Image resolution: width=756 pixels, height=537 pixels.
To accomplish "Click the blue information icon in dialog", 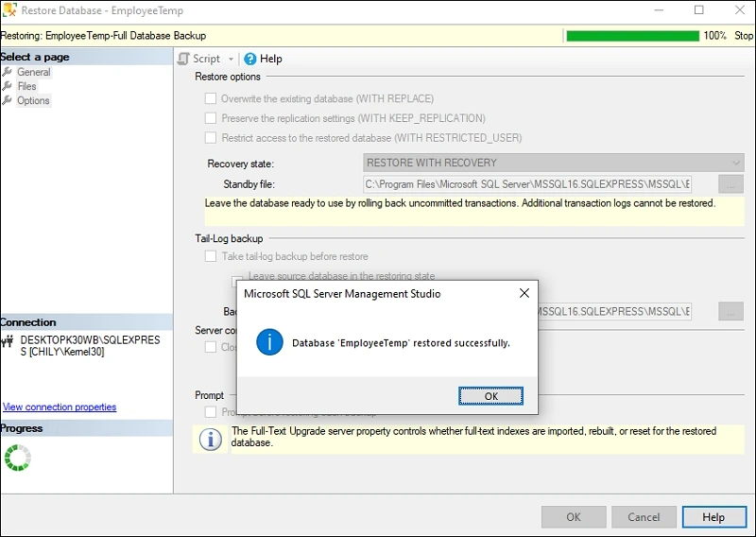I will pos(269,342).
